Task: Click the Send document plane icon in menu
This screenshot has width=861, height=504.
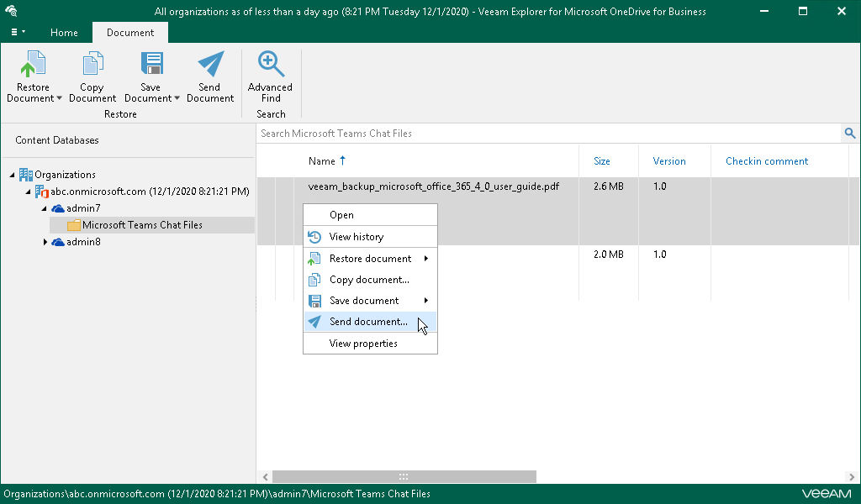Action: point(314,322)
